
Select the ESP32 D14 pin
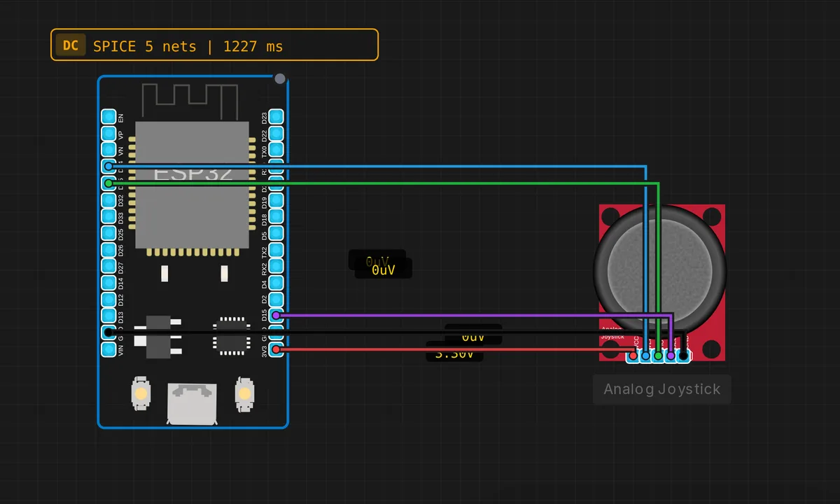pyautogui.click(x=108, y=283)
